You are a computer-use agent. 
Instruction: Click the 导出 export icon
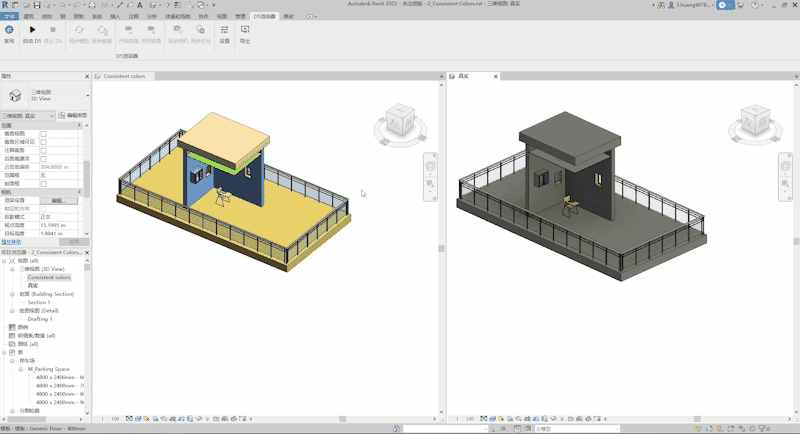(x=245, y=31)
